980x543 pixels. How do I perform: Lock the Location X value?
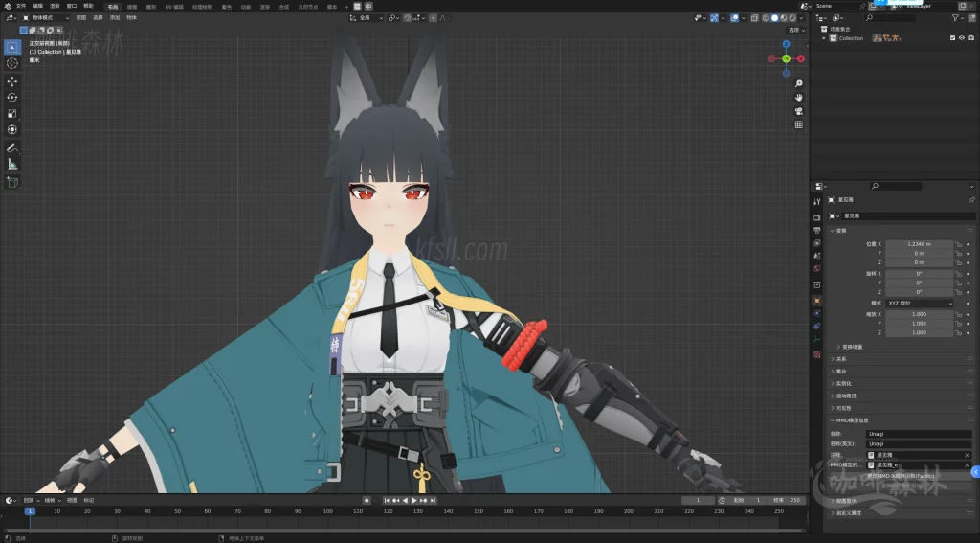click(958, 244)
